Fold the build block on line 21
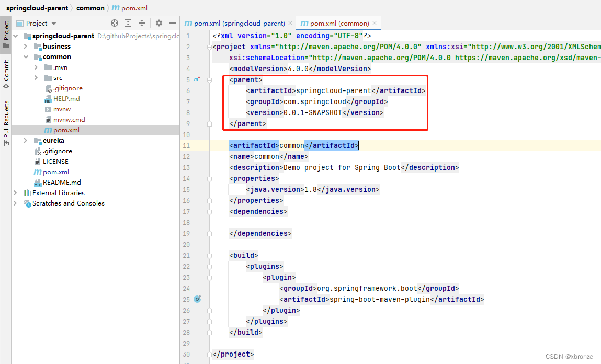 [210, 256]
